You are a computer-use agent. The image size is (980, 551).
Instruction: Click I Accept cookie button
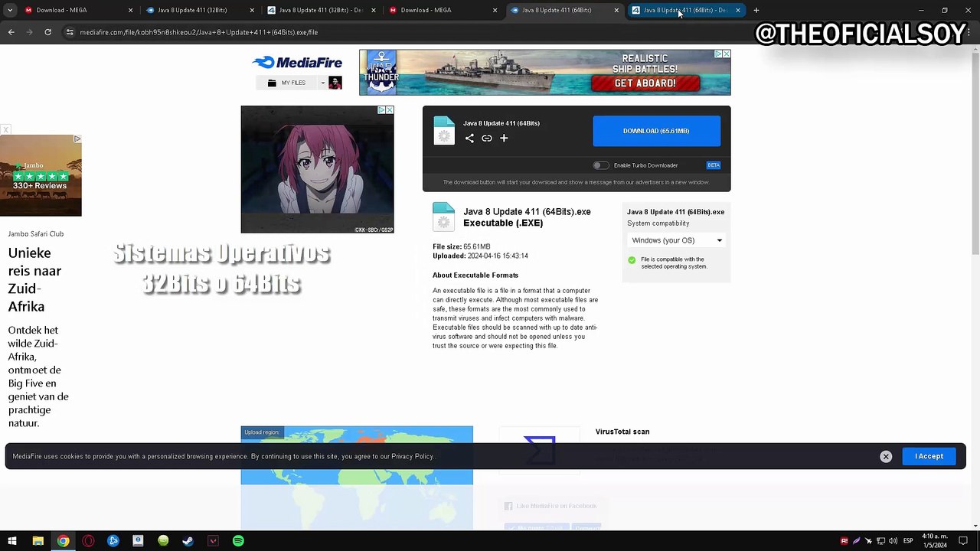click(x=929, y=456)
